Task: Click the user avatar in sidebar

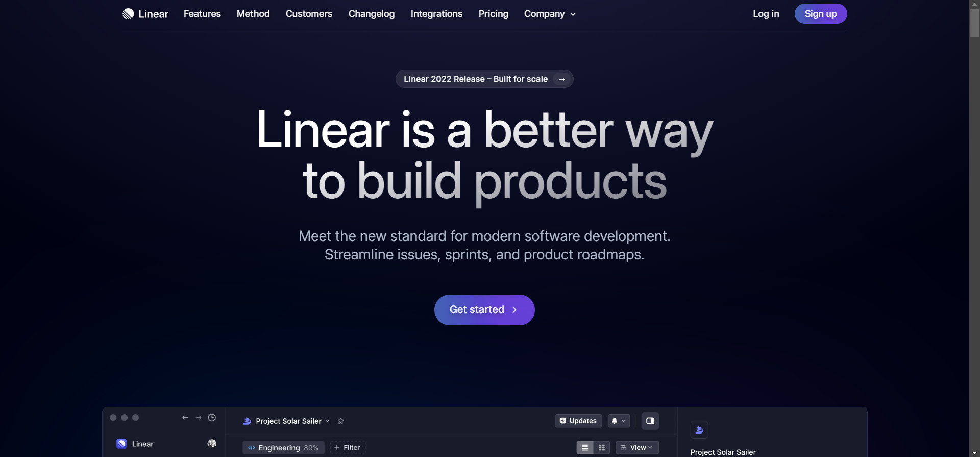Action: [212, 444]
